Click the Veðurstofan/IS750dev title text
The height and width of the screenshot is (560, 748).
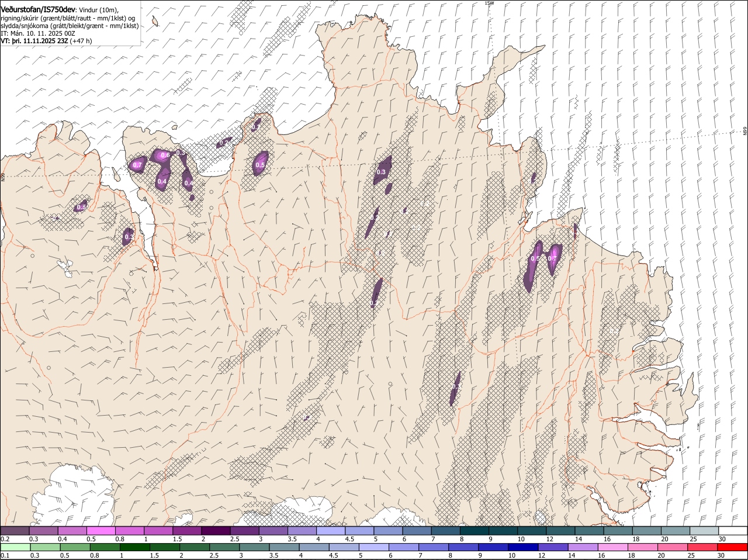pos(38,10)
